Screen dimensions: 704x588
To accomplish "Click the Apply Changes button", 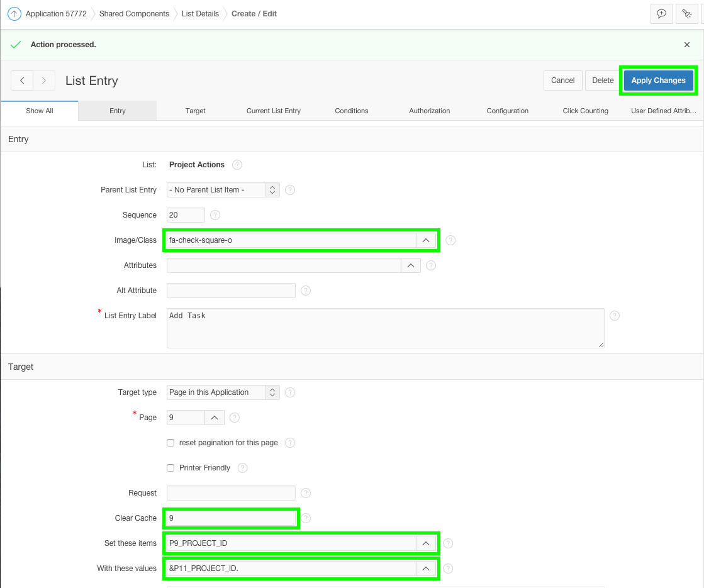I will point(658,80).
